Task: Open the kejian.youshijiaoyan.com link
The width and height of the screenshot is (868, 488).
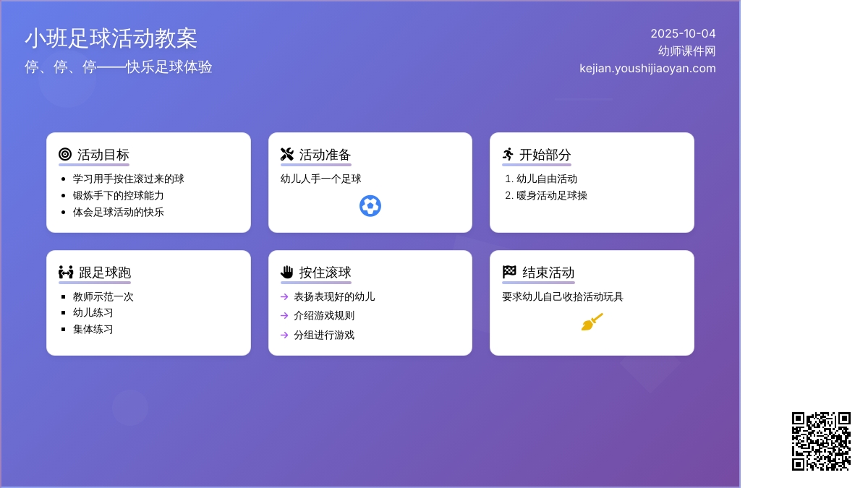Action: coord(647,69)
